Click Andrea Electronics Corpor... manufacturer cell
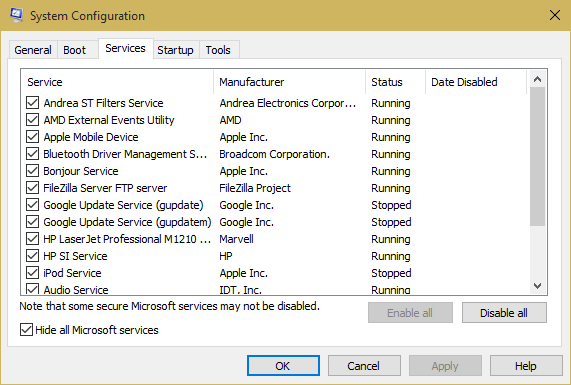 coord(288,103)
